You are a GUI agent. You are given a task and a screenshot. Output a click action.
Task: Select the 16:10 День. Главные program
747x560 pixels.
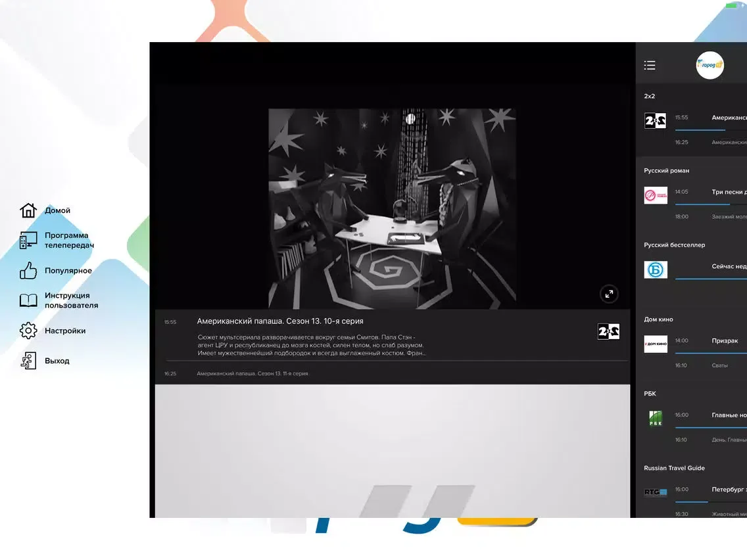pos(710,440)
